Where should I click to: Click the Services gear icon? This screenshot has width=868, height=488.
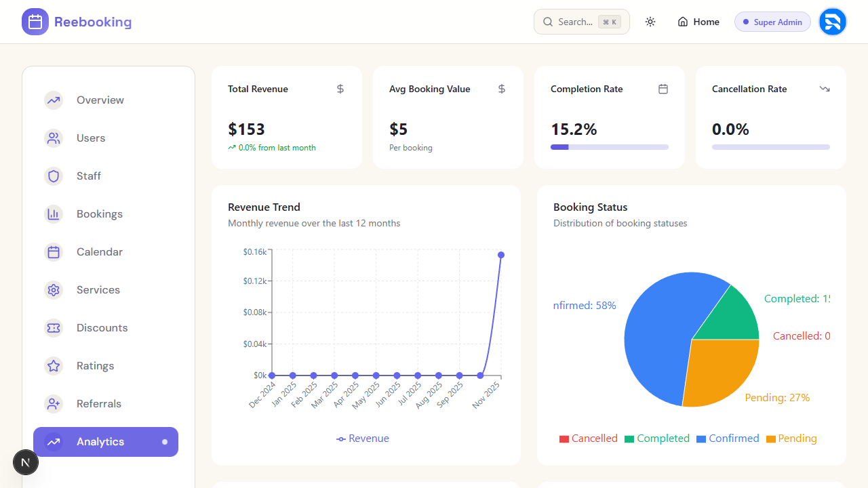point(54,290)
